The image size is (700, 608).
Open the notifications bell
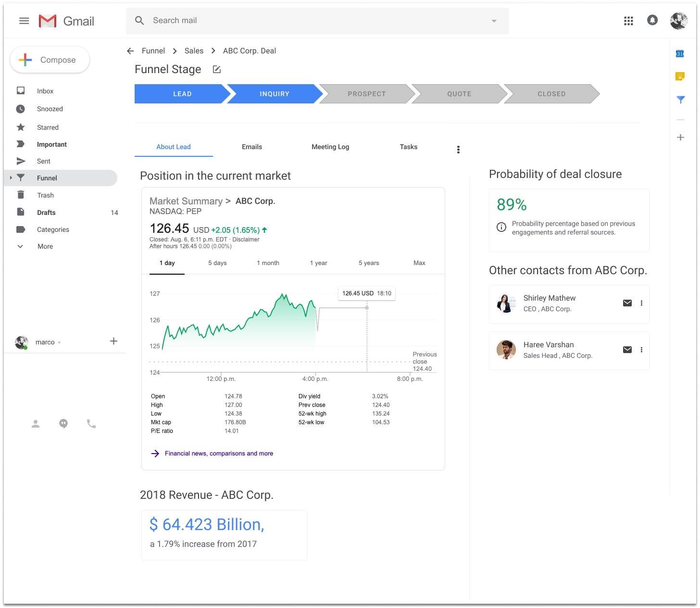coord(652,20)
